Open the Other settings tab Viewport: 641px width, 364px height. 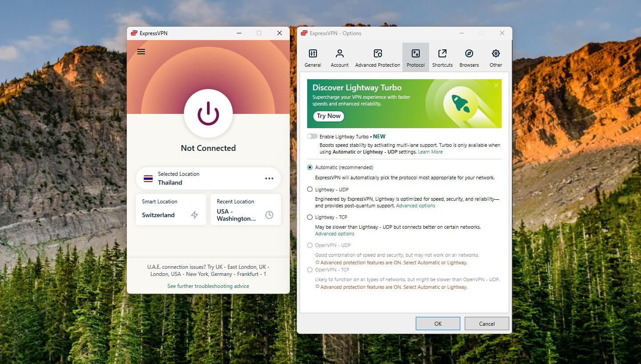(496, 58)
